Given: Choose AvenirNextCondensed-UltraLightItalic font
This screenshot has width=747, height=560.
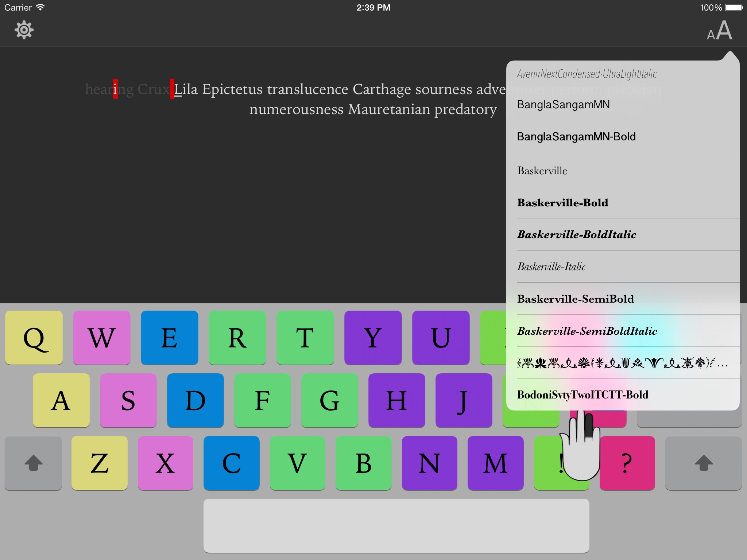Looking at the screenshot, I should 623,74.
